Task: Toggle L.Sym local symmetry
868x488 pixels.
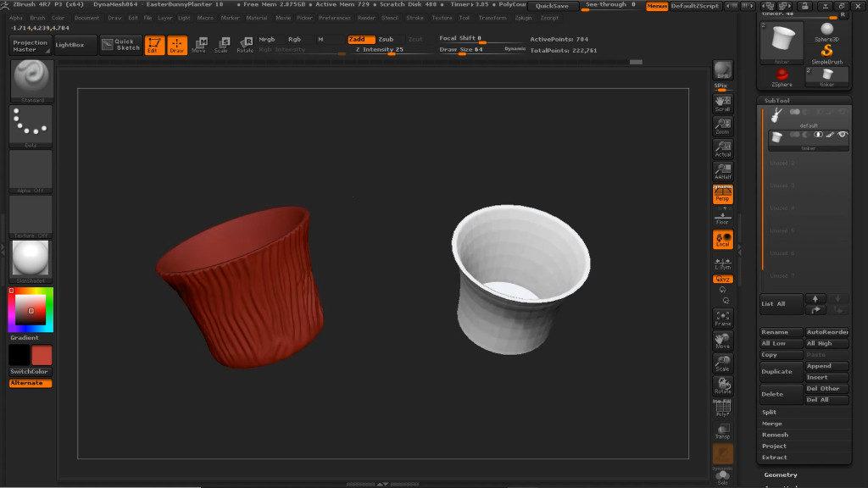Action: coord(722,263)
